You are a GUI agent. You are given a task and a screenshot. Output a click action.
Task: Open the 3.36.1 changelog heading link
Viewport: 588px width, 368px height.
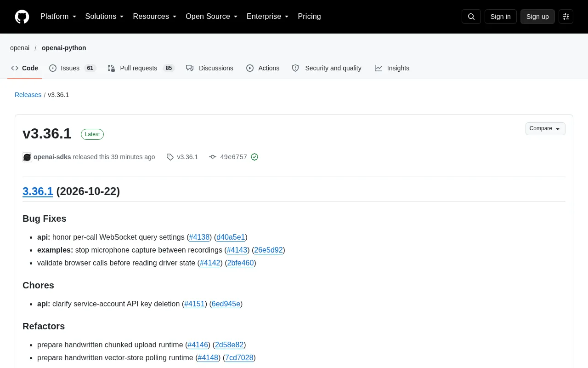tap(38, 191)
